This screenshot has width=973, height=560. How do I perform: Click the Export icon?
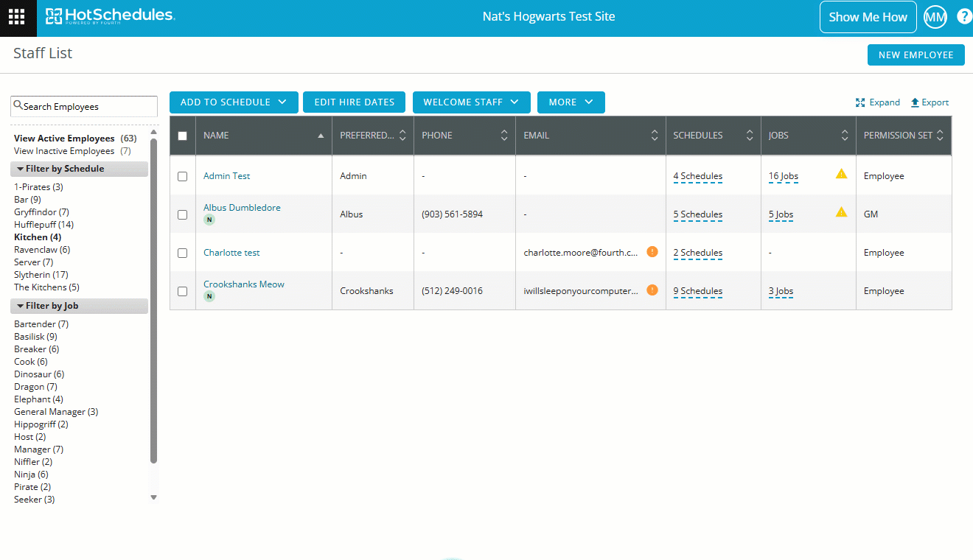tap(915, 102)
